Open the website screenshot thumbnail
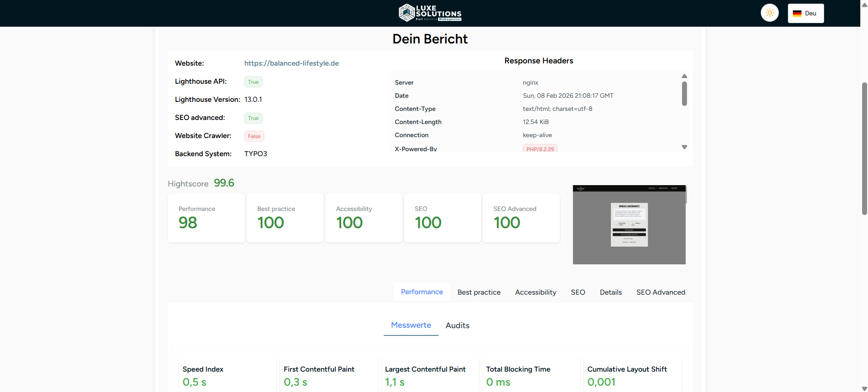The width and height of the screenshot is (868, 392). click(629, 225)
